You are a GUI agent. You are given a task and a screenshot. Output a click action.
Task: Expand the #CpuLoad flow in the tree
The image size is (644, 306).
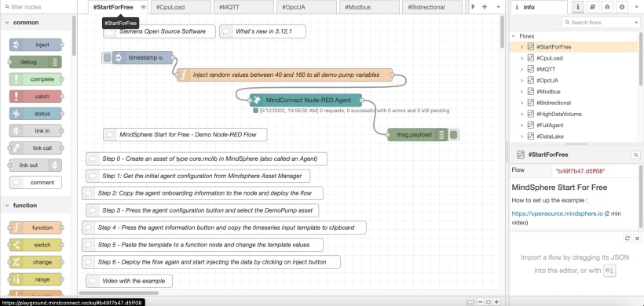click(x=521, y=58)
